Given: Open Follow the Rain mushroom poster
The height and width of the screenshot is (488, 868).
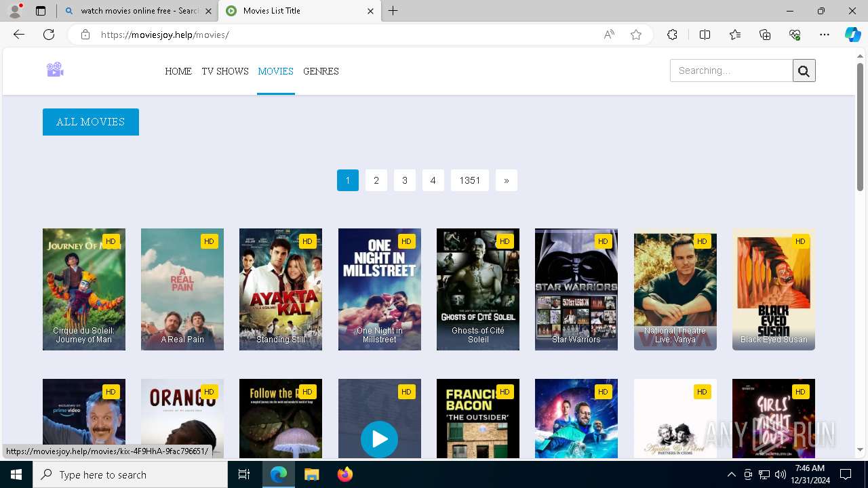Looking at the screenshot, I should [281, 418].
